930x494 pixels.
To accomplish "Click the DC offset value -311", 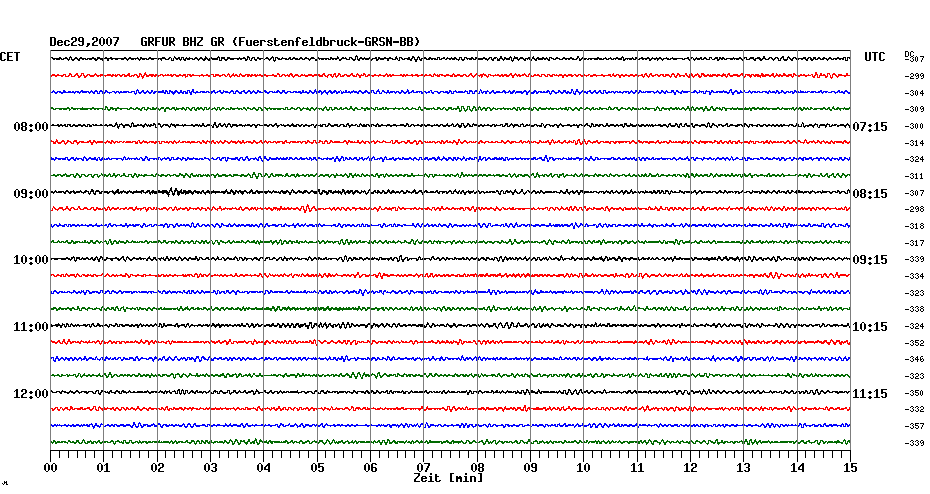I will tap(915, 177).
